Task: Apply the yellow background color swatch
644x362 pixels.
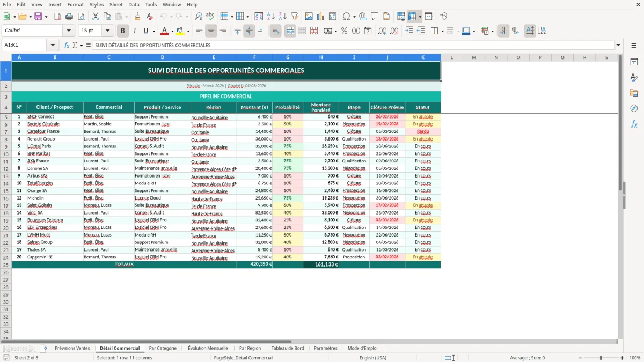Action: click(180, 31)
